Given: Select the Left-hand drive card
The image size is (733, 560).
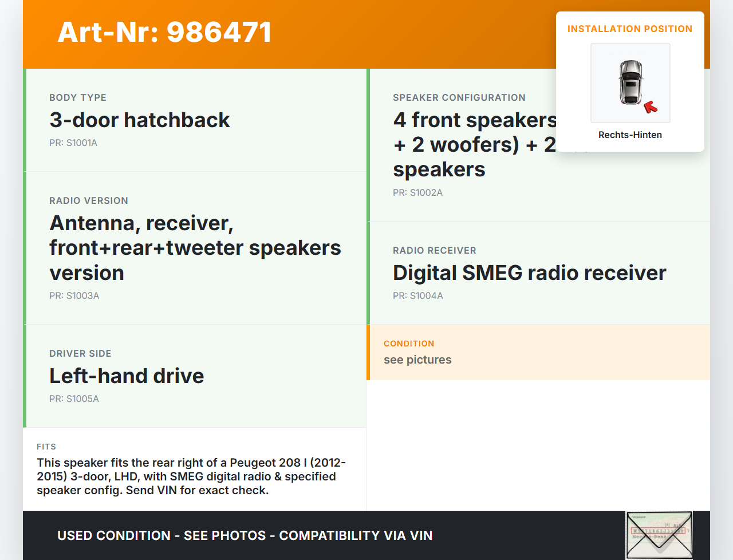Looking at the screenshot, I should [195, 376].
